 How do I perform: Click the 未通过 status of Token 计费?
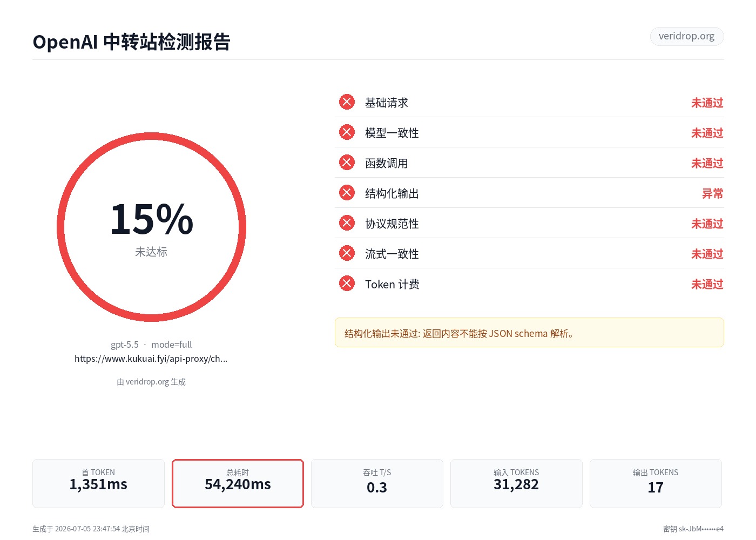coord(707,284)
